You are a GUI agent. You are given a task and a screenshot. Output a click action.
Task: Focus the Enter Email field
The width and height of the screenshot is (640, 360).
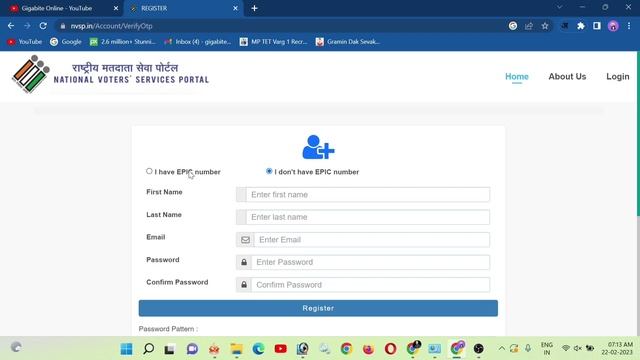(371, 240)
